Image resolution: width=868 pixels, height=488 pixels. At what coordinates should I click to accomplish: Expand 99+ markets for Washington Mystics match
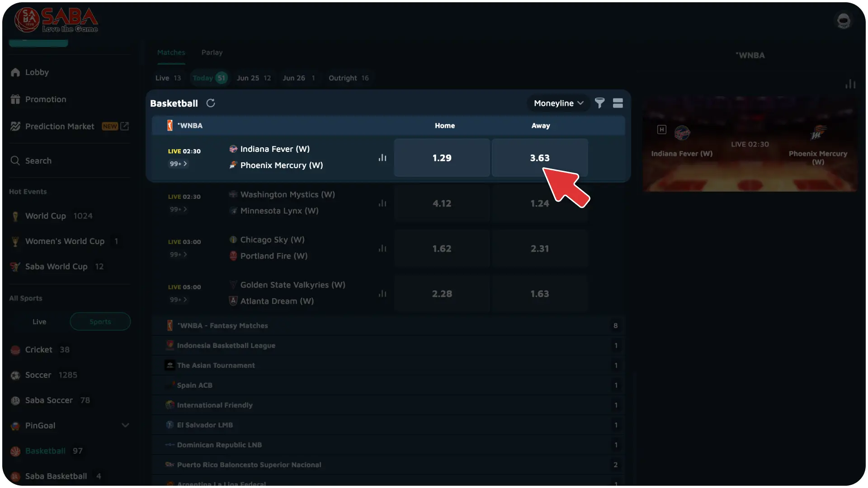(x=179, y=210)
